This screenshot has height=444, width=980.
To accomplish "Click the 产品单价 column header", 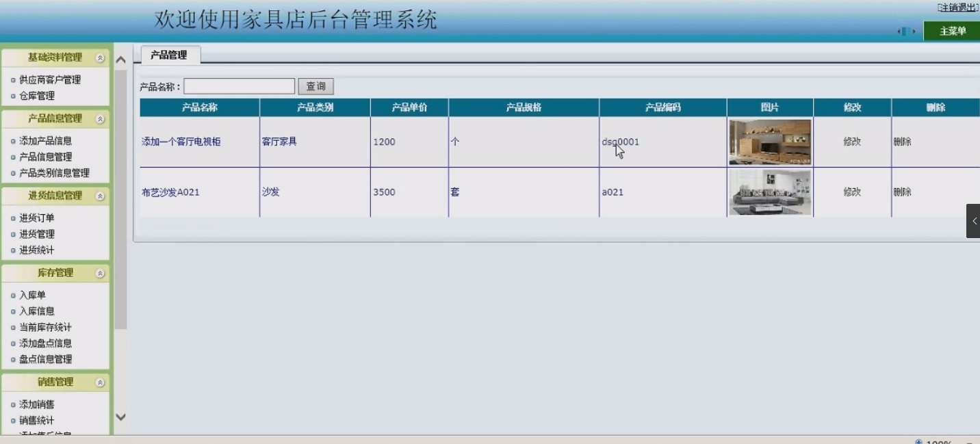I will point(409,107).
